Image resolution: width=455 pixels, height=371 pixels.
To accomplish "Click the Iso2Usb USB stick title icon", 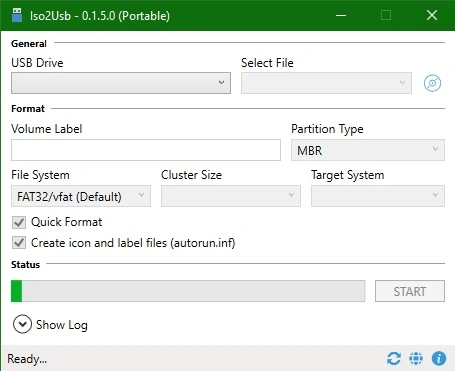I will click(x=17, y=15).
